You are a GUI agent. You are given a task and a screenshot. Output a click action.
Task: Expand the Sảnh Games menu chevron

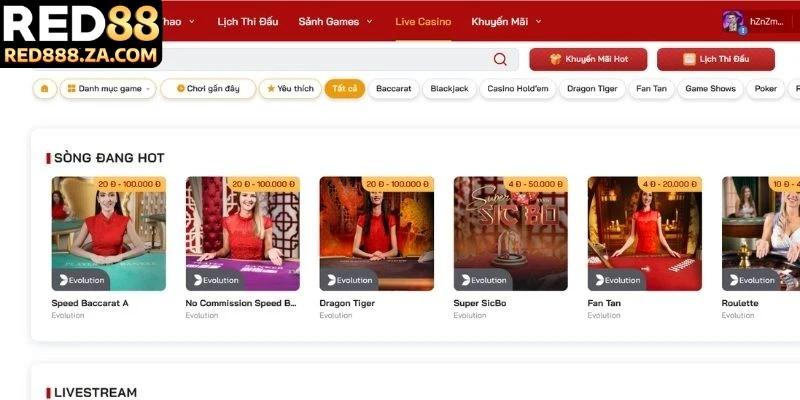click(369, 21)
